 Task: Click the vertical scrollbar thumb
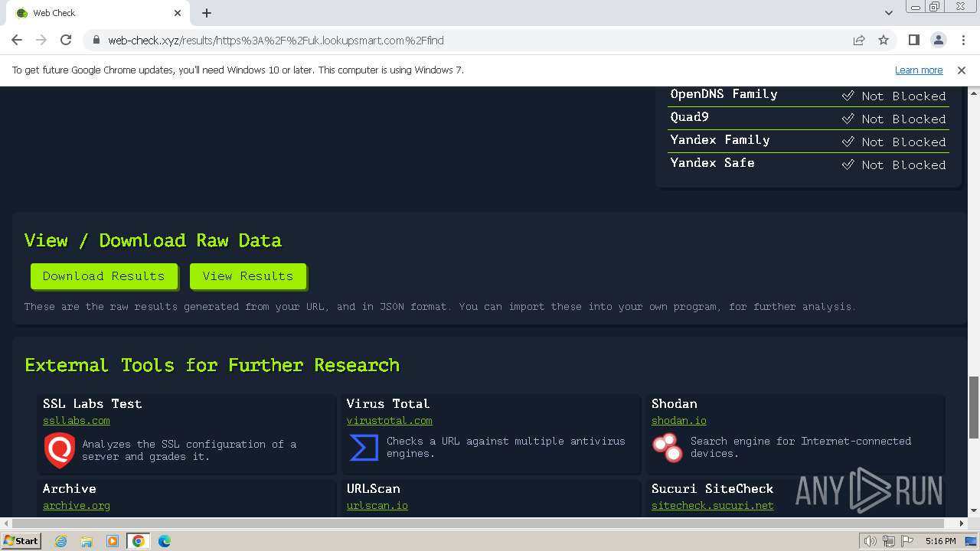(x=973, y=406)
